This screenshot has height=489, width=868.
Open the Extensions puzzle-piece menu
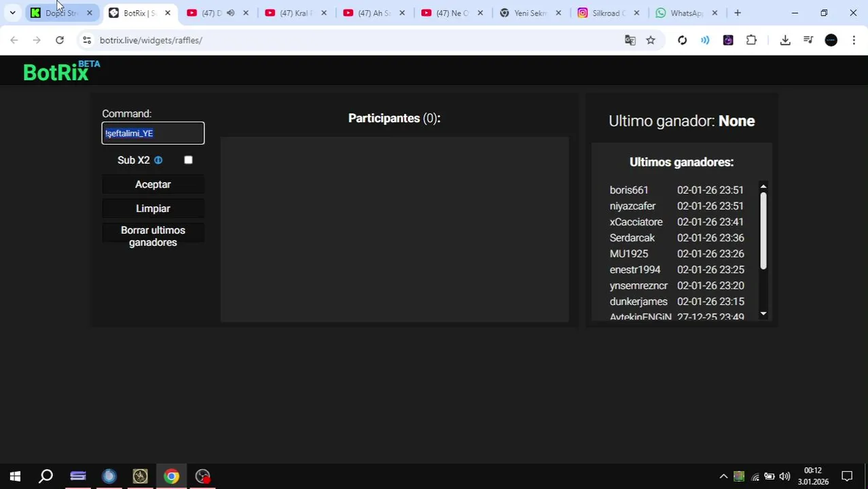tap(751, 40)
